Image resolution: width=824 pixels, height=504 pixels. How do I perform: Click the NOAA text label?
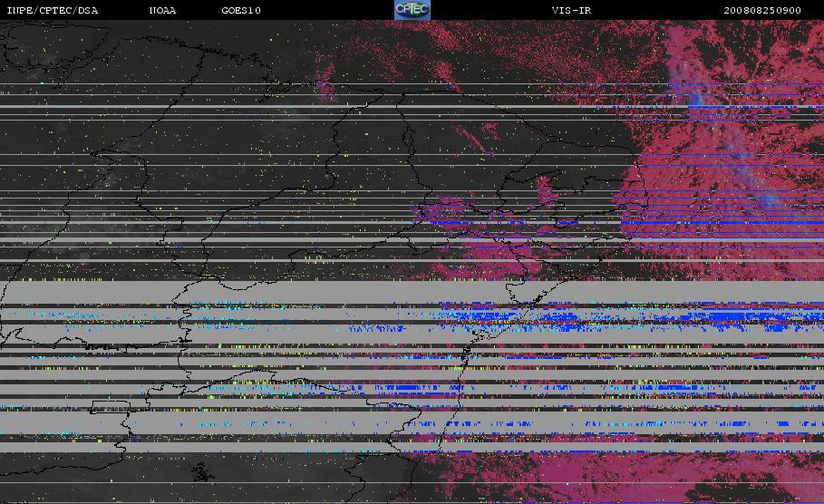click(x=162, y=11)
